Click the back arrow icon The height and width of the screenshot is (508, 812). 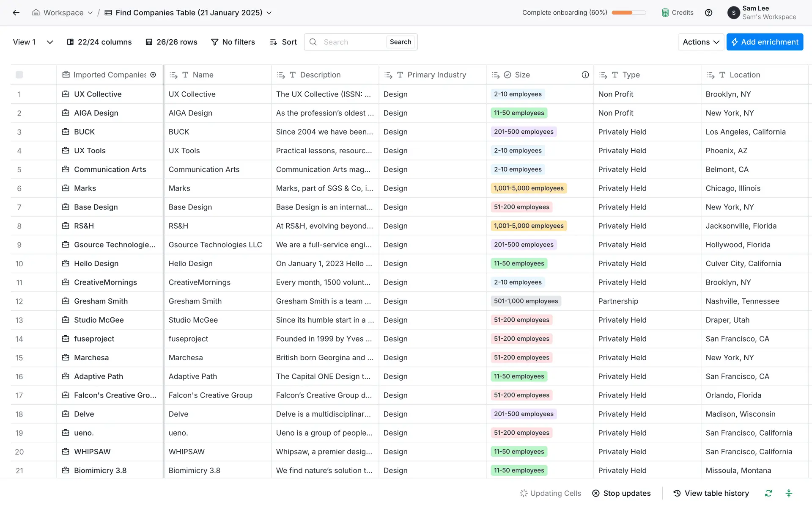click(x=16, y=13)
